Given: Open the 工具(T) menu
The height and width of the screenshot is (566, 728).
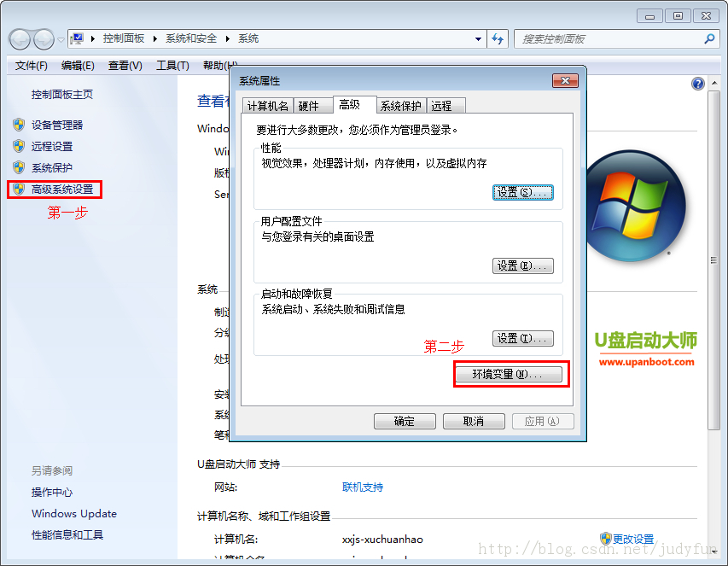Looking at the screenshot, I should click(x=172, y=66).
